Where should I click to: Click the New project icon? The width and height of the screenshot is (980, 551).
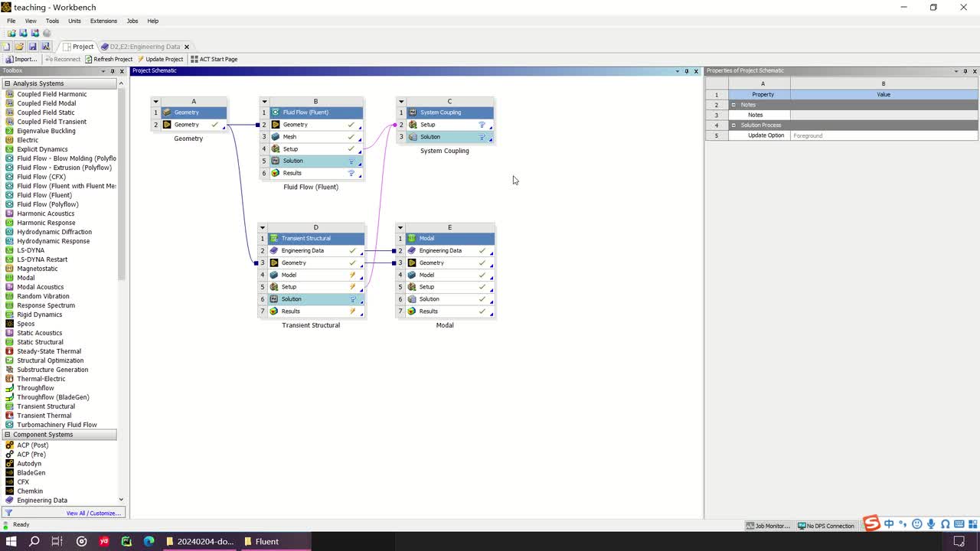[x=6, y=47]
